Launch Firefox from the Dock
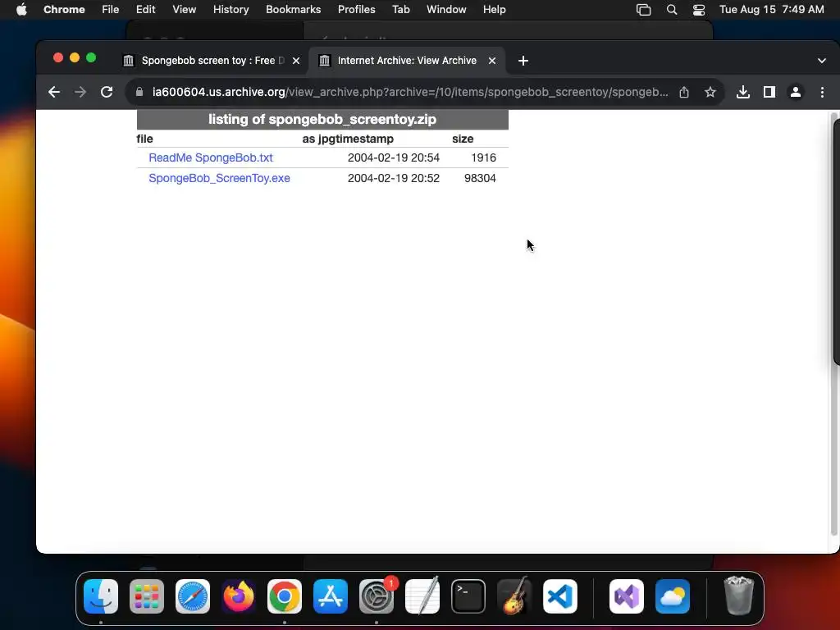Screen dimensions: 840x630 [239, 596]
